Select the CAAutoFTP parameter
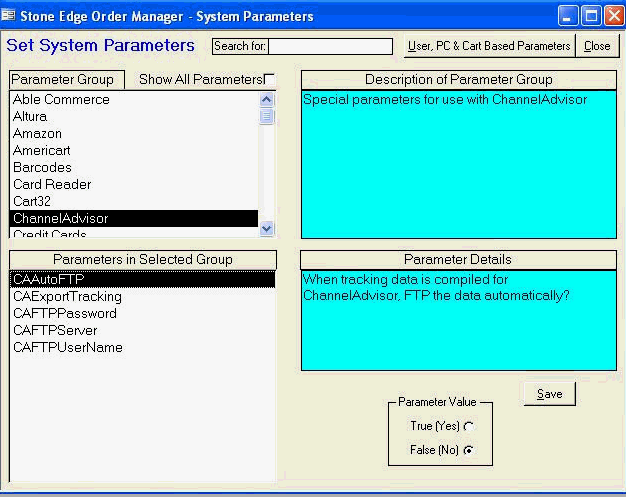626x497 pixels. click(143, 279)
